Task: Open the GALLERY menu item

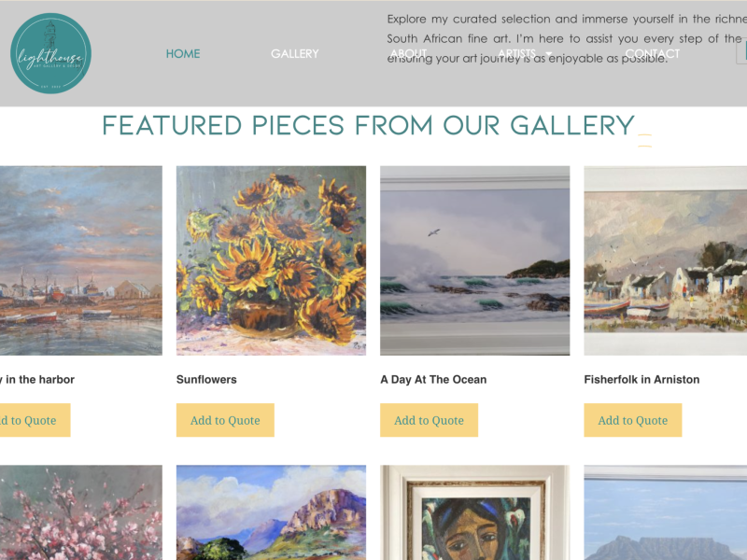Action: [295, 53]
